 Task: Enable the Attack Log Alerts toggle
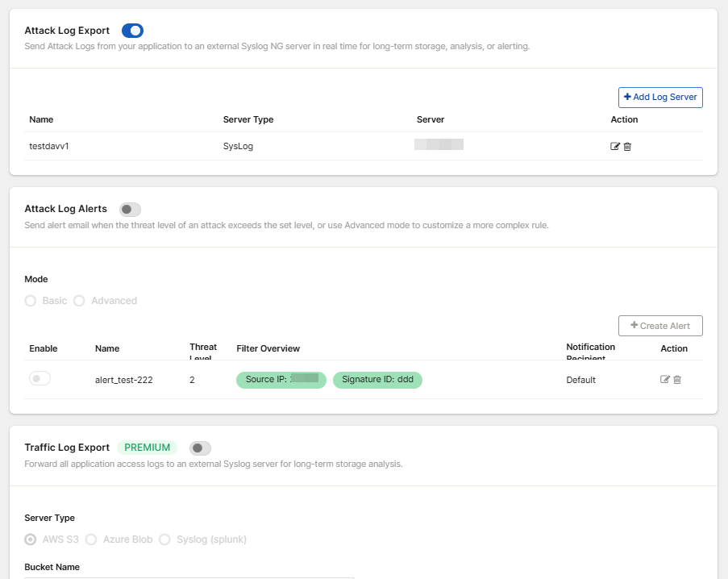[130, 210]
